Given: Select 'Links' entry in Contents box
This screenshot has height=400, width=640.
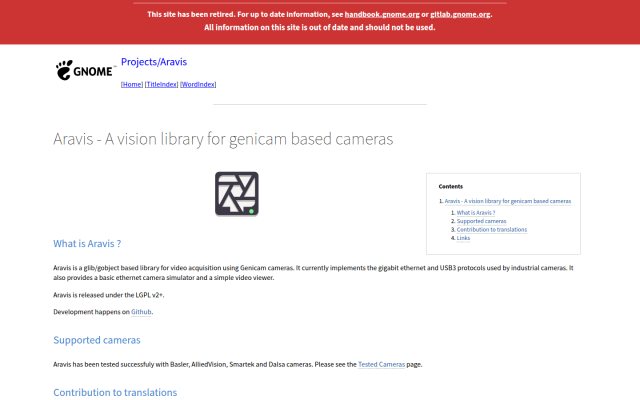Looking at the screenshot, I should pos(463,238).
